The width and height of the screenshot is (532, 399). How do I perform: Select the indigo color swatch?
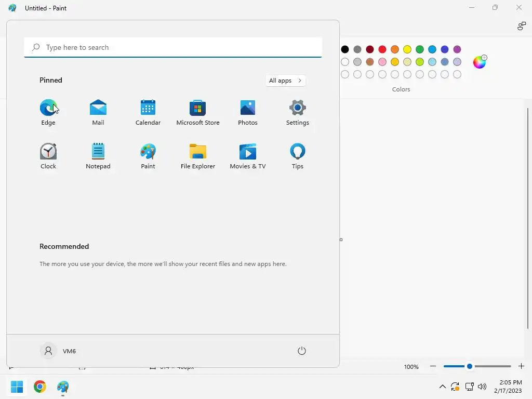click(445, 49)
